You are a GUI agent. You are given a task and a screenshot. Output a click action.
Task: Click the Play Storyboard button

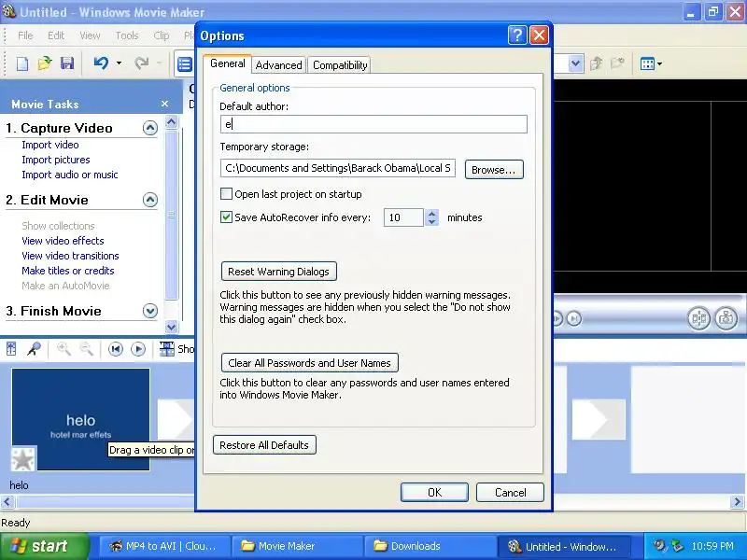coord(138,349)
